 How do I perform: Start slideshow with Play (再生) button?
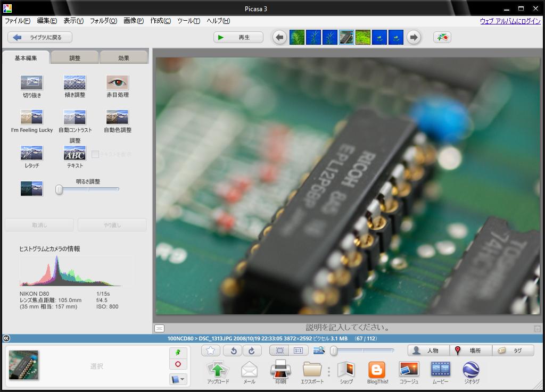click(238, 37)
